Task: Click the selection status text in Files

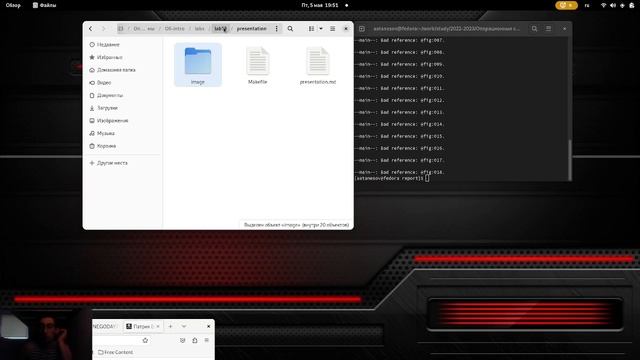Action: point(296,225)
